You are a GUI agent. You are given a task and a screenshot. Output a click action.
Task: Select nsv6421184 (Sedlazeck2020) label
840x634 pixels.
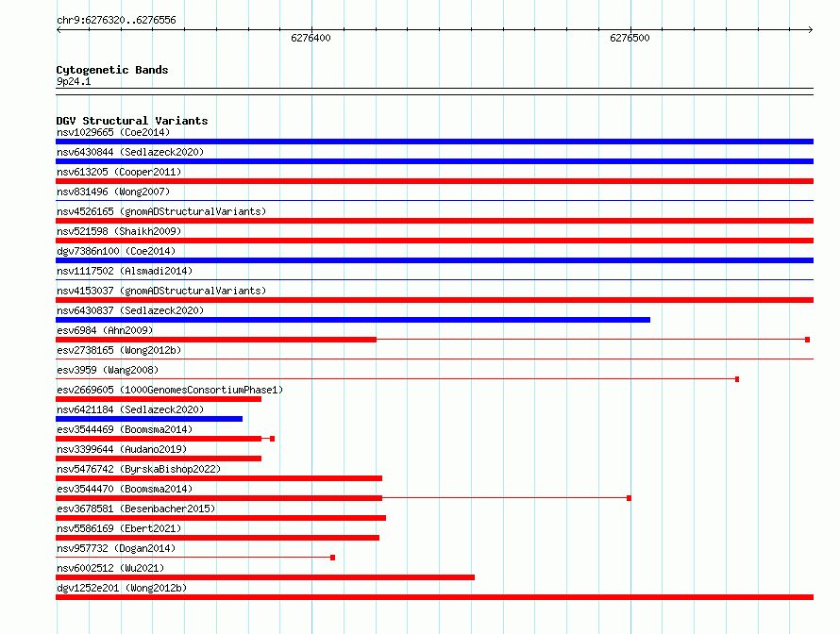(130, 409)
